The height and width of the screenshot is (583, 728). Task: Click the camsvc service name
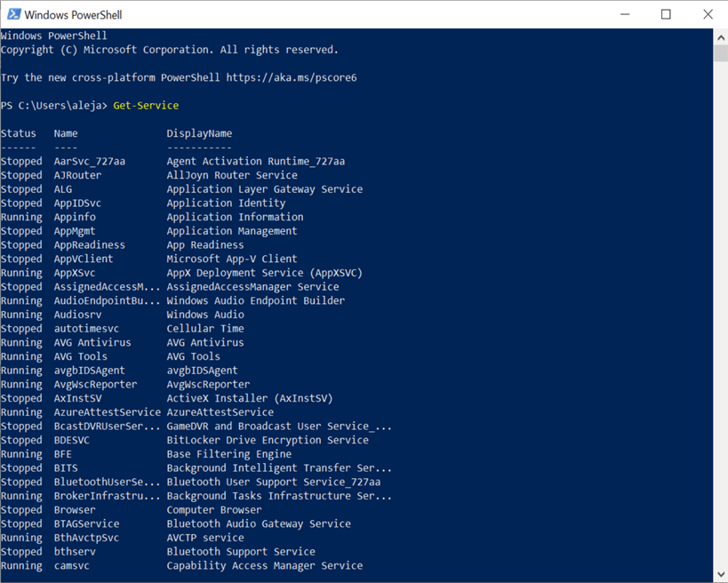(72, 565)
